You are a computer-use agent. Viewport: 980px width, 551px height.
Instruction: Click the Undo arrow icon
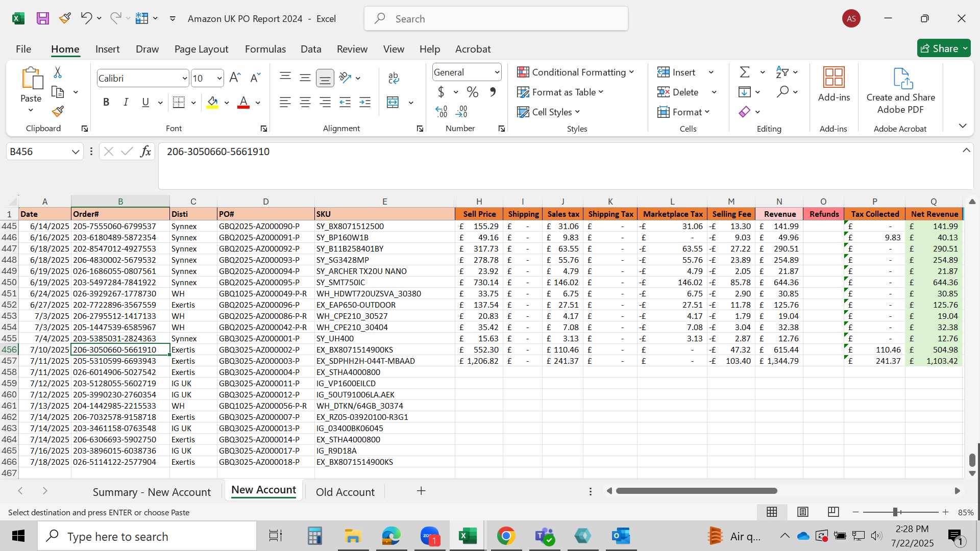click(x=86, y=18)
